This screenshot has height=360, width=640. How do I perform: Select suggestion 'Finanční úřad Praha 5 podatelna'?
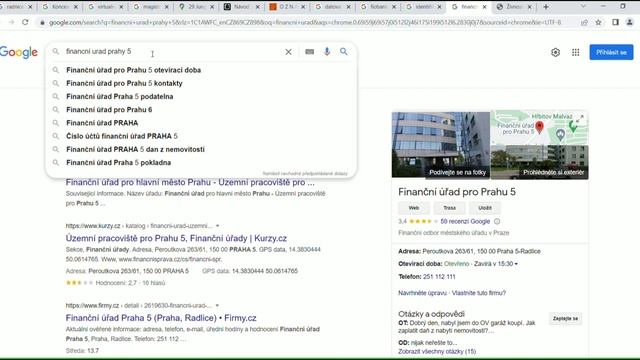[x=201, y=97]
